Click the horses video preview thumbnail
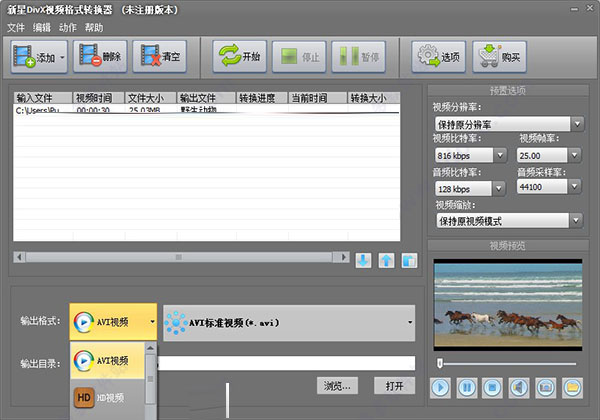This screenshot has height=420, width=600. pyautogui.click(x=508, y=305)
